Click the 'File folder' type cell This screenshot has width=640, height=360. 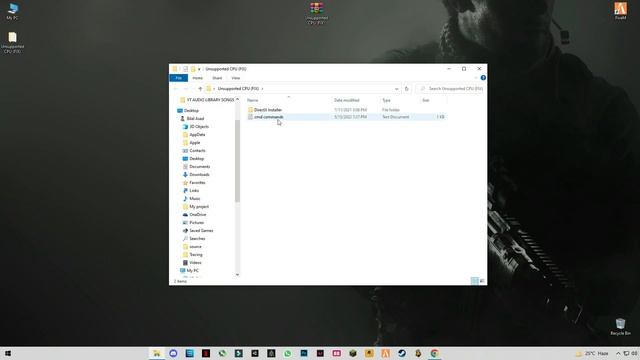(391, 110)
